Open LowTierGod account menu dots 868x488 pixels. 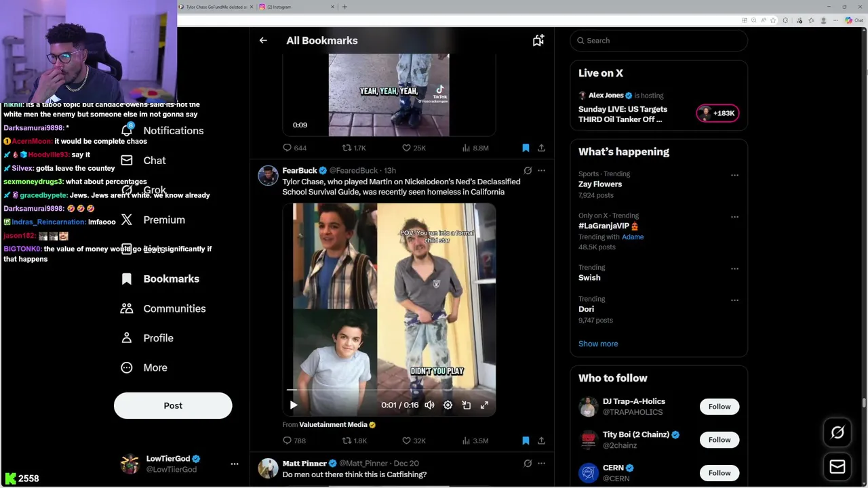point(235,464)
